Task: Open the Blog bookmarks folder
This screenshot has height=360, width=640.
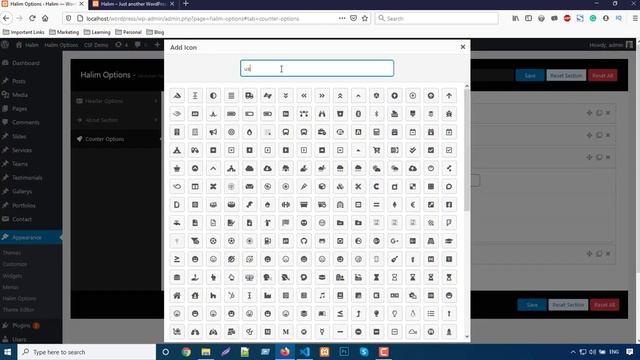Action: click(x=155, y=32)
